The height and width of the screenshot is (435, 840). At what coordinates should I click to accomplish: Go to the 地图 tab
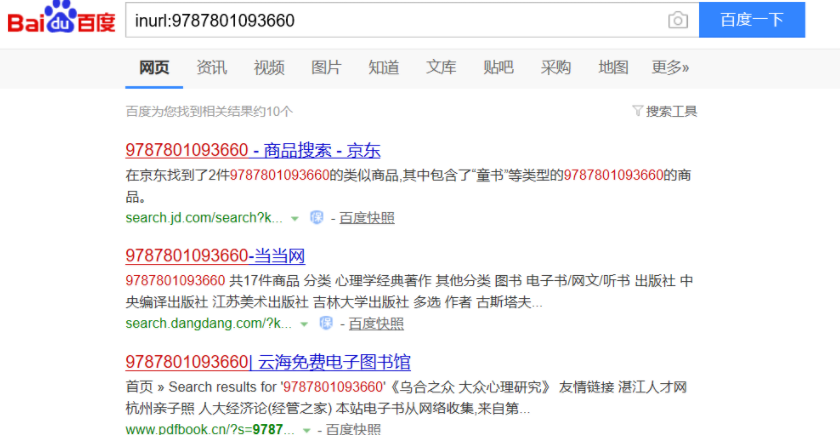(613, 68)
